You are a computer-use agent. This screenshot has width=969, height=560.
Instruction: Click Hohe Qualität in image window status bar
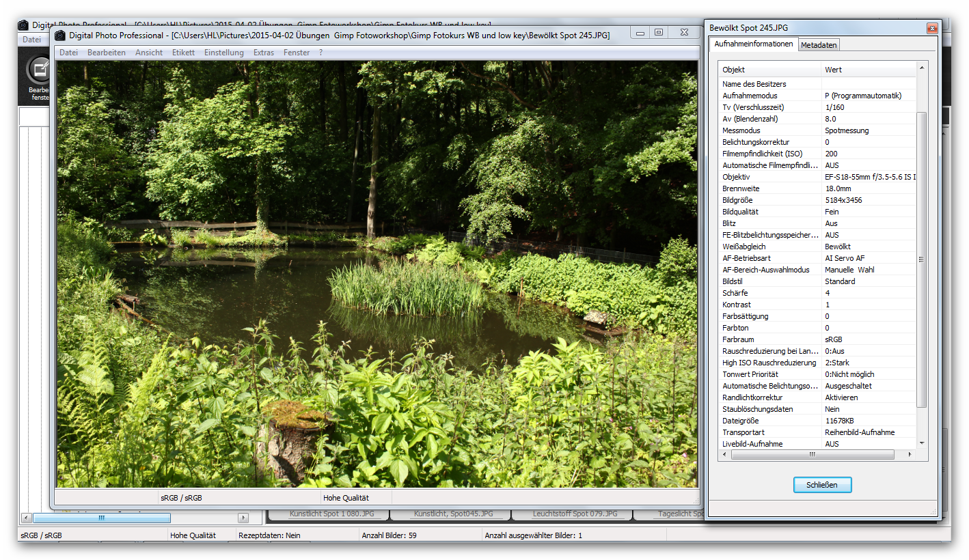click(x=346, y=498)
